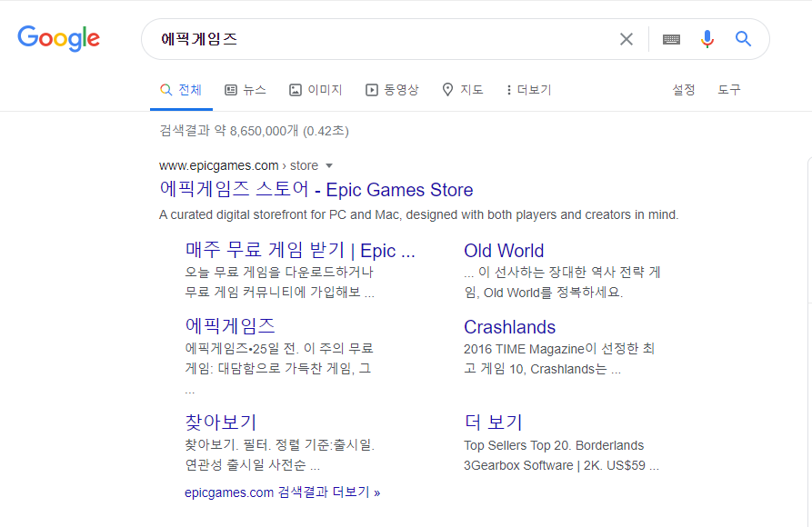Select the 전체 tab
Screen dimensions: 812x527
click(x=181, y=90)
